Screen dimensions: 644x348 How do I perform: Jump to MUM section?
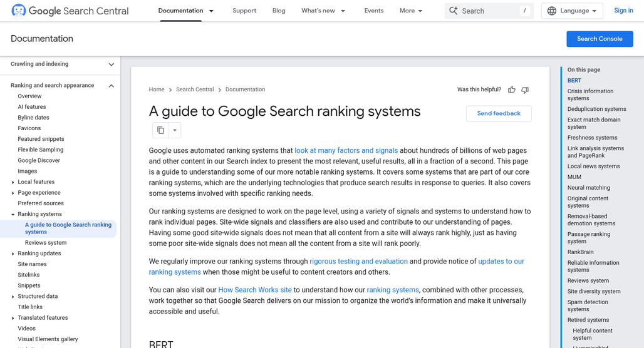[574, 177]
